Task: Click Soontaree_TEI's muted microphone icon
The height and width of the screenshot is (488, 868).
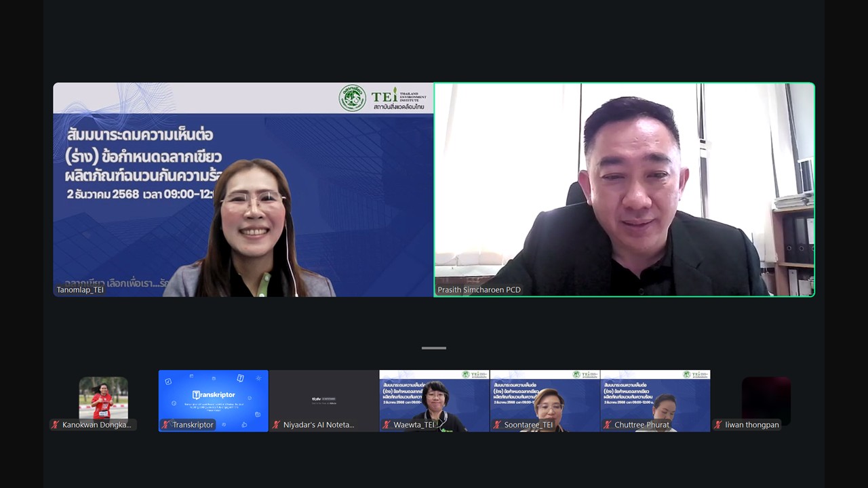Action: (x=497, y=425)
